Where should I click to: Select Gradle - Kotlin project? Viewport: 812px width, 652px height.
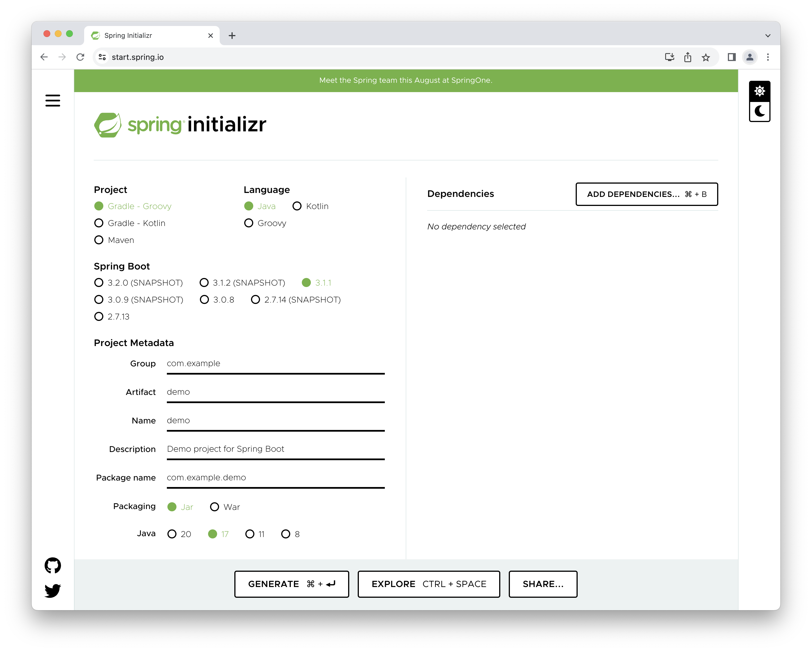coord(130,223)
